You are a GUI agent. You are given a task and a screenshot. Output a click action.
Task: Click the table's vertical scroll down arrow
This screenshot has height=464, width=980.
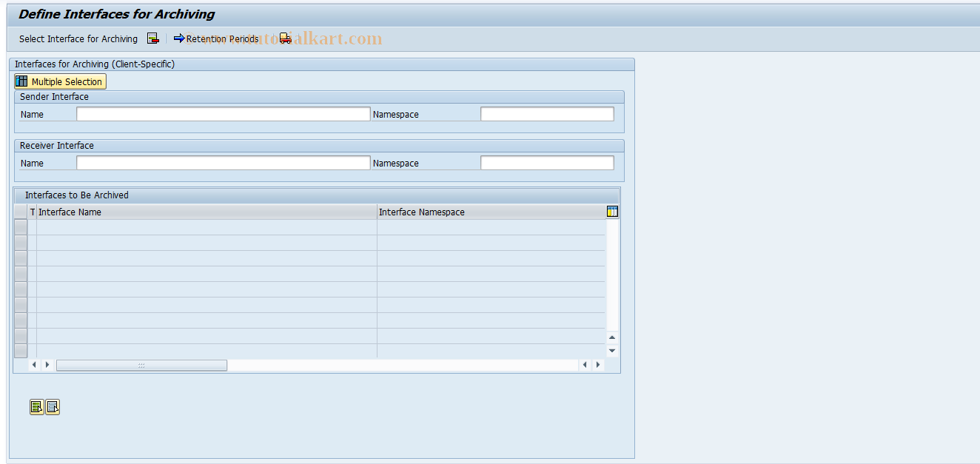pyautogui.click(x=612, y=351)
